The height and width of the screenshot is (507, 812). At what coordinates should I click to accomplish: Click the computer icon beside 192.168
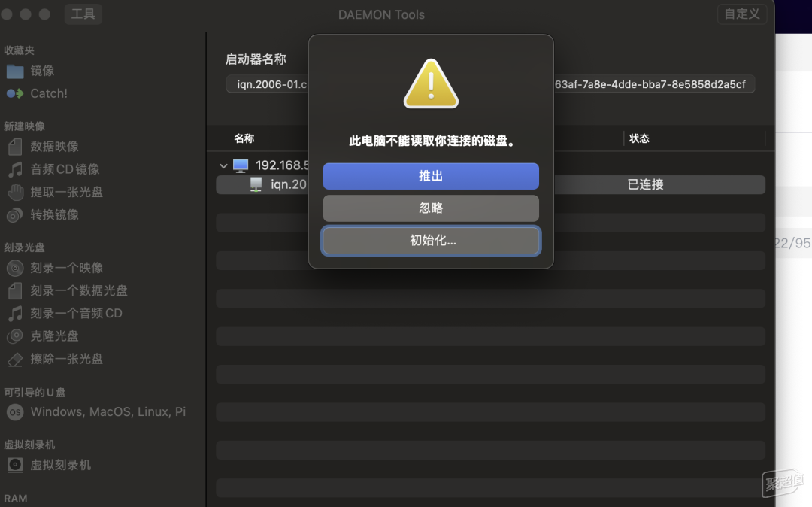241,165
